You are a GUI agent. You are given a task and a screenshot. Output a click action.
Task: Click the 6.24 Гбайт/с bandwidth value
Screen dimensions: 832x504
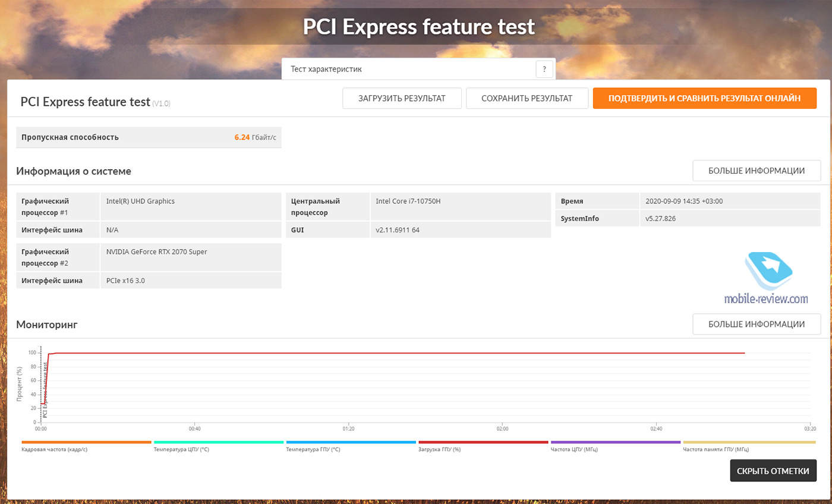(255, 137)
